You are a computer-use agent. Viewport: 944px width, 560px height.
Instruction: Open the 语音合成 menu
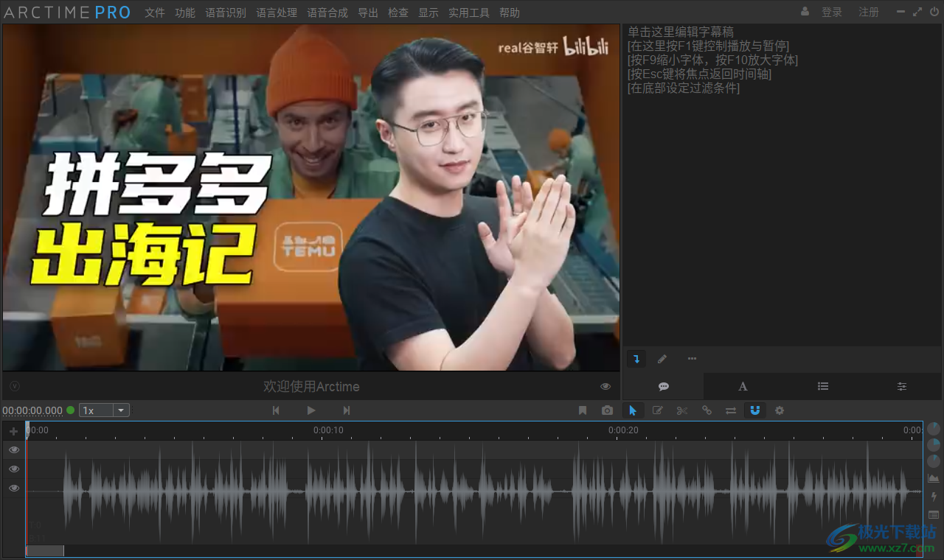(327, 13)
